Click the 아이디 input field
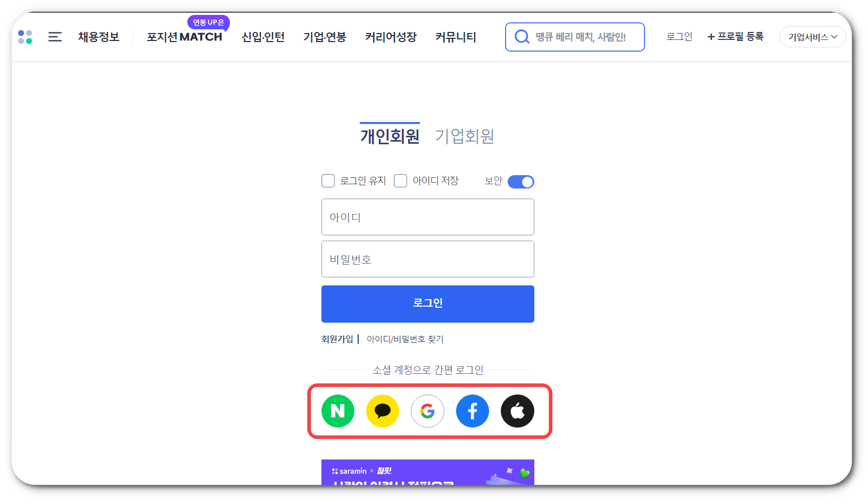 [x=427, y=217]
